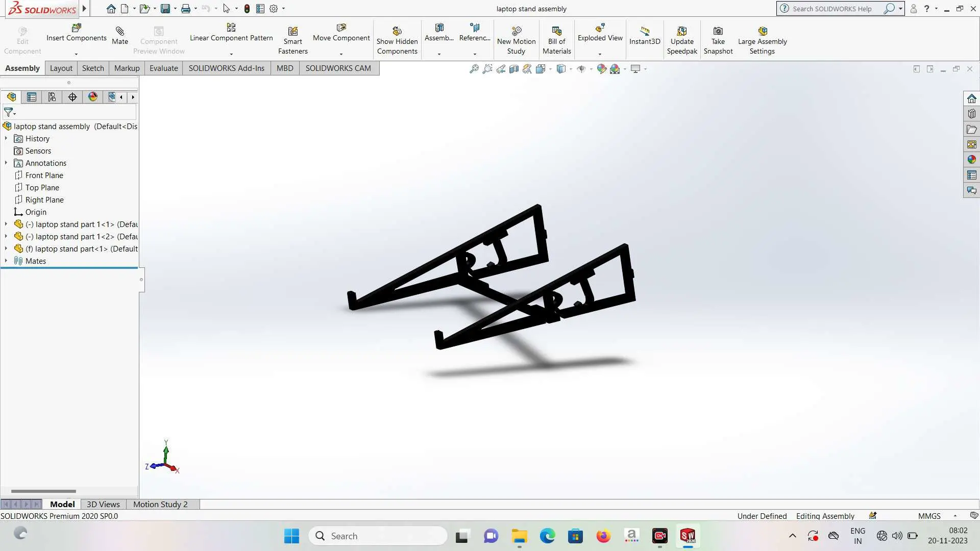Click the Bill of Materials icon
This screenshot has width=980, height=551.
click(556, 32)
